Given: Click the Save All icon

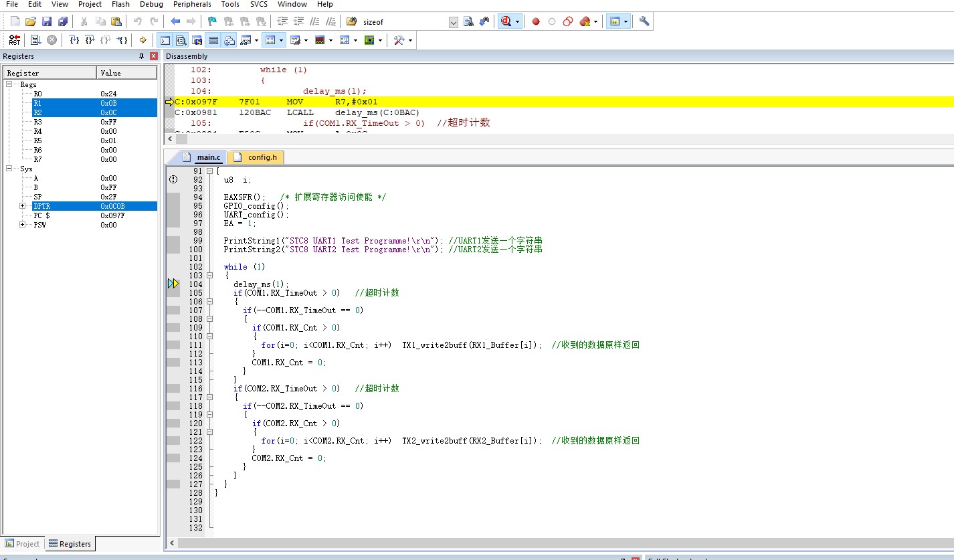Looking at the screenshot, I should (x=63, y=21).
